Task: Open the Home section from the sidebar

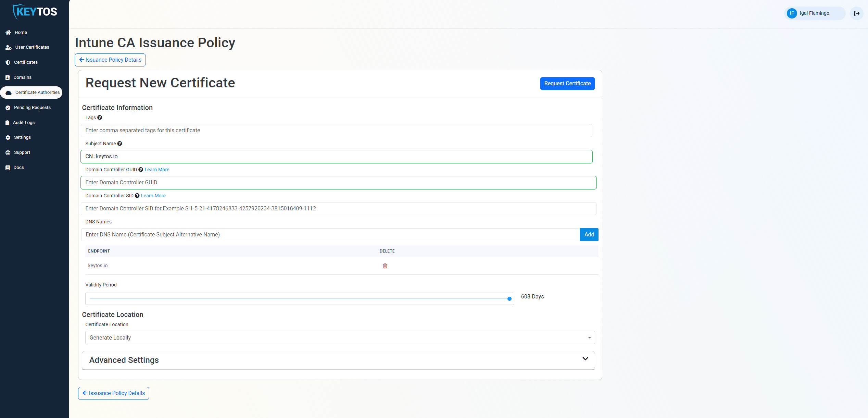Action: coord(8,32)
